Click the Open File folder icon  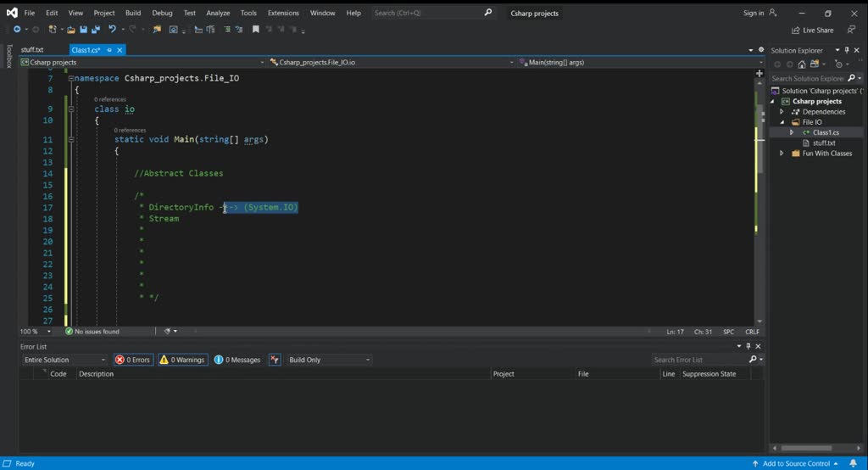pyautogui.click(x=72, y=30)
